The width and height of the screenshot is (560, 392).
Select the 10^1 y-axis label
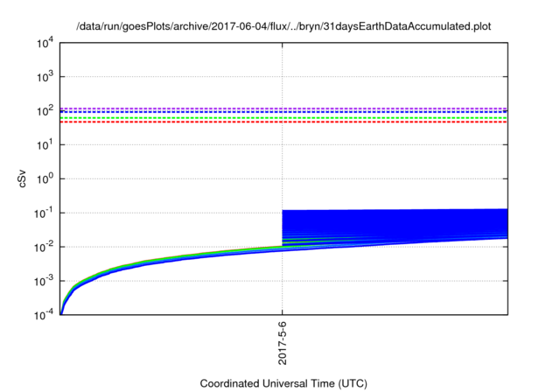(45, 145)
